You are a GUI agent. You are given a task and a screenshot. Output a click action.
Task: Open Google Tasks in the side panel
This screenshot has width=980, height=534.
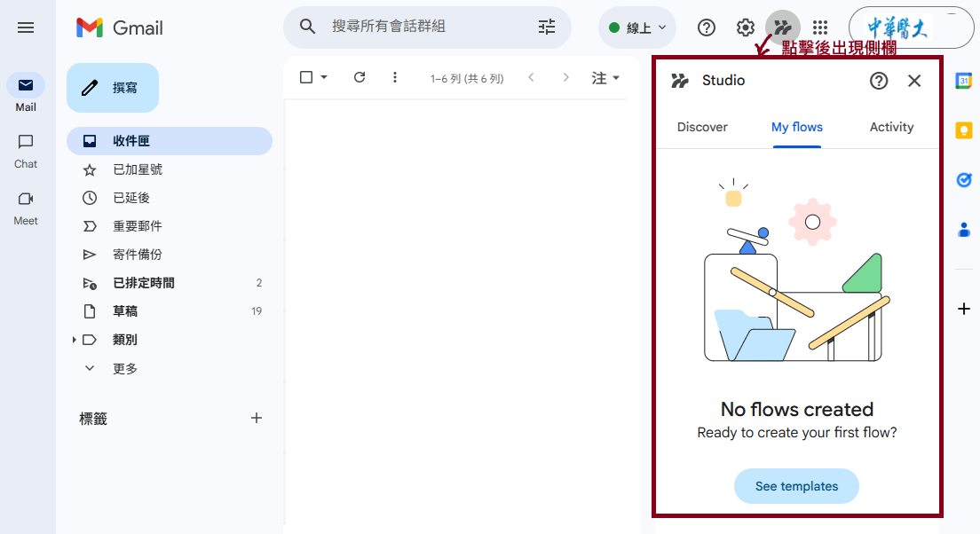pyautogui.click(x=964, y=179)
